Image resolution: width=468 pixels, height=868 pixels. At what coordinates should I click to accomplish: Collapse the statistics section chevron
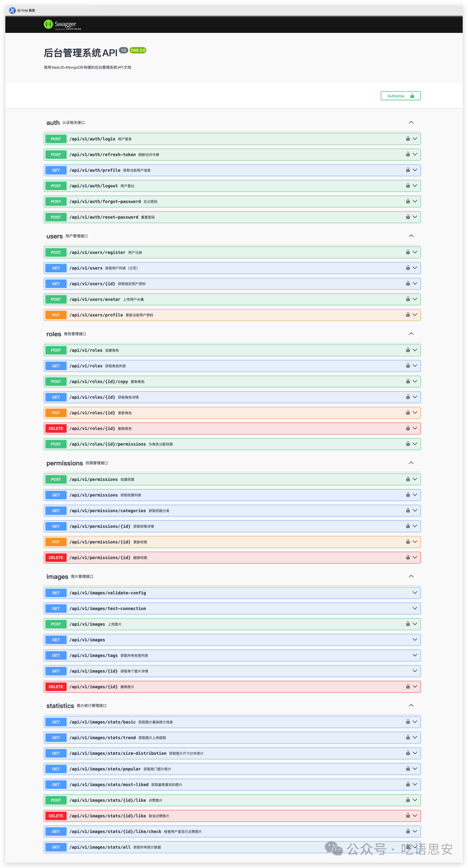(411, 706)
